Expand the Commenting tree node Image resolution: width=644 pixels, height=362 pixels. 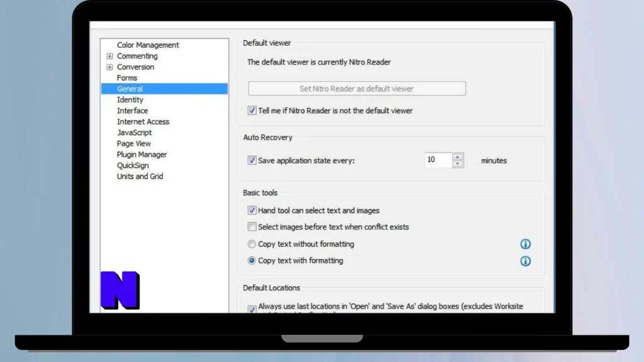click(109, 56)
